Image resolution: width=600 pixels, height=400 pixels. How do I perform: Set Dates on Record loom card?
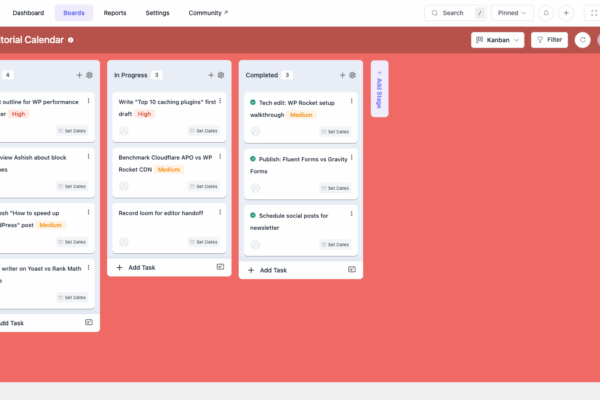204,242
